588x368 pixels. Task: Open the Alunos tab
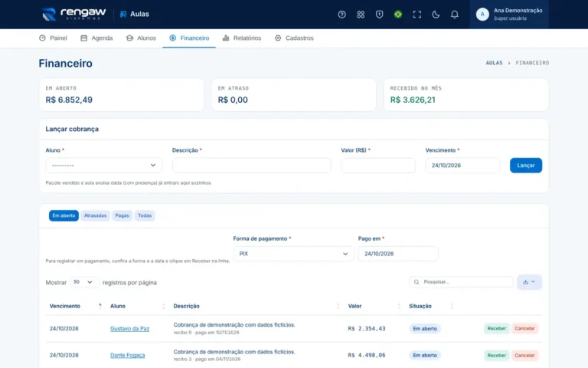(141, 38)
